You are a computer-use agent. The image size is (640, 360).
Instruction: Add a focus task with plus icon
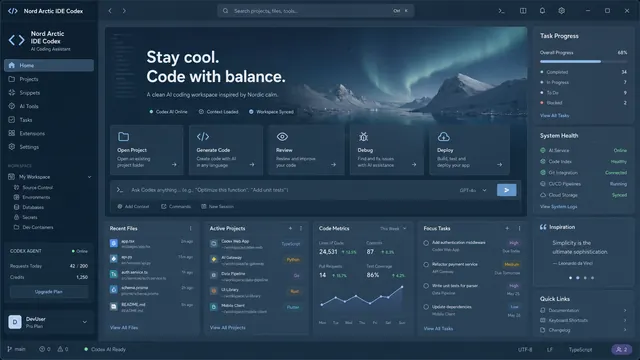click(x=507, y=229)
